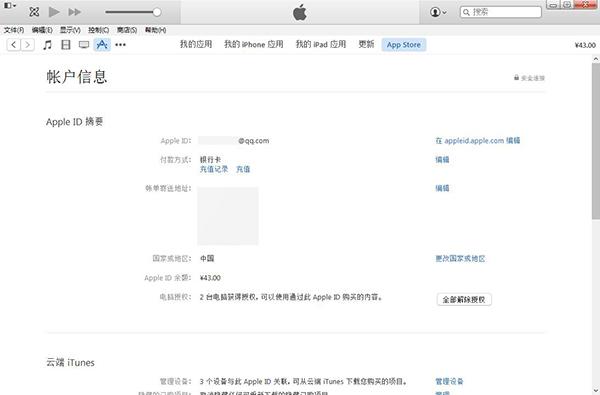Click the 充值 top-up link
Screen dimensions: 600x395
pos(243,169)
